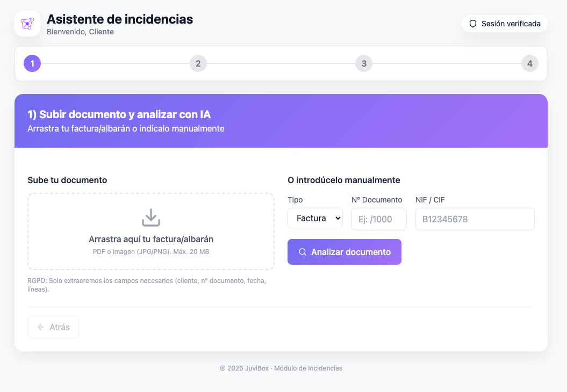
Task: Click the Sesión verificada badge
Action: coord(505,24)
